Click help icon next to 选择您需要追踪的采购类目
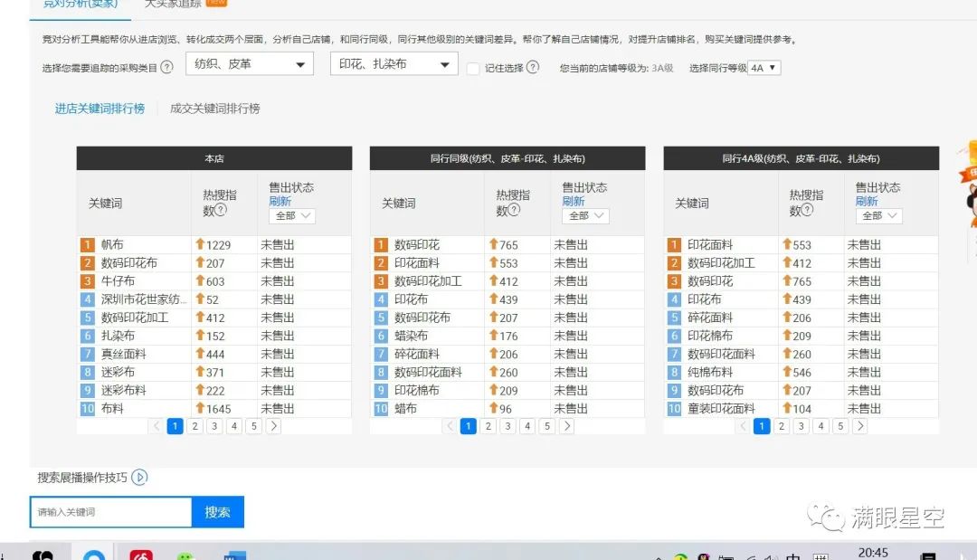 click(x=167, y=67)
